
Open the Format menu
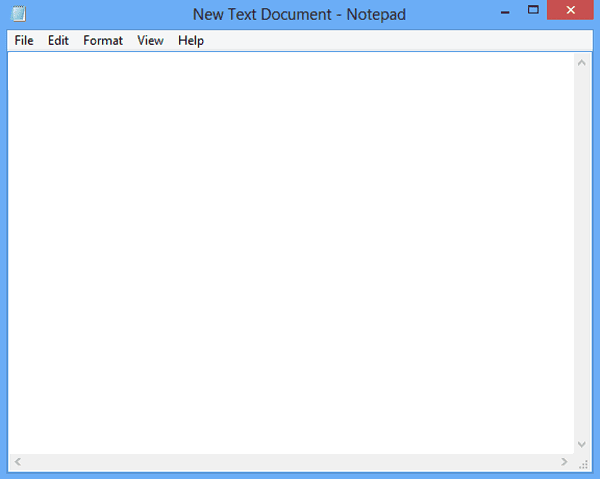coord(103,41)
